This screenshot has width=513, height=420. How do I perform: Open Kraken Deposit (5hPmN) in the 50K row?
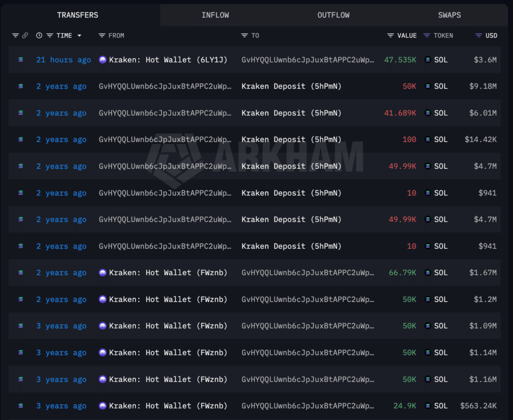click(291, 86)
